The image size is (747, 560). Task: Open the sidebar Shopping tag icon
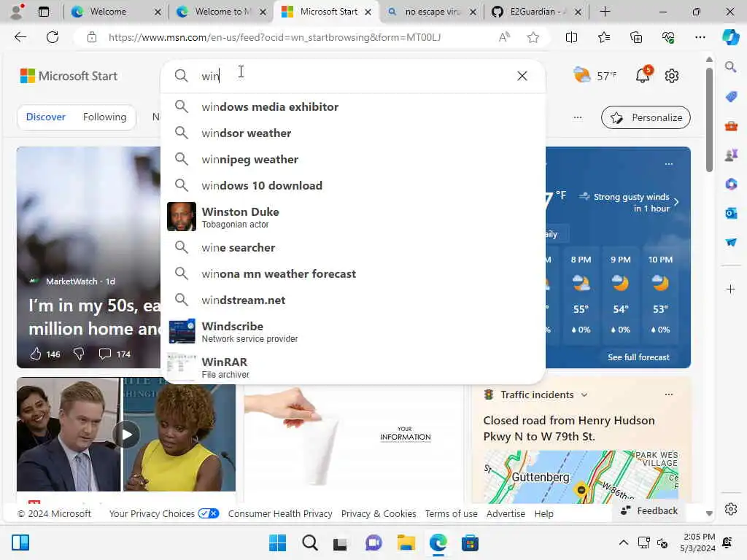(731, 96)
